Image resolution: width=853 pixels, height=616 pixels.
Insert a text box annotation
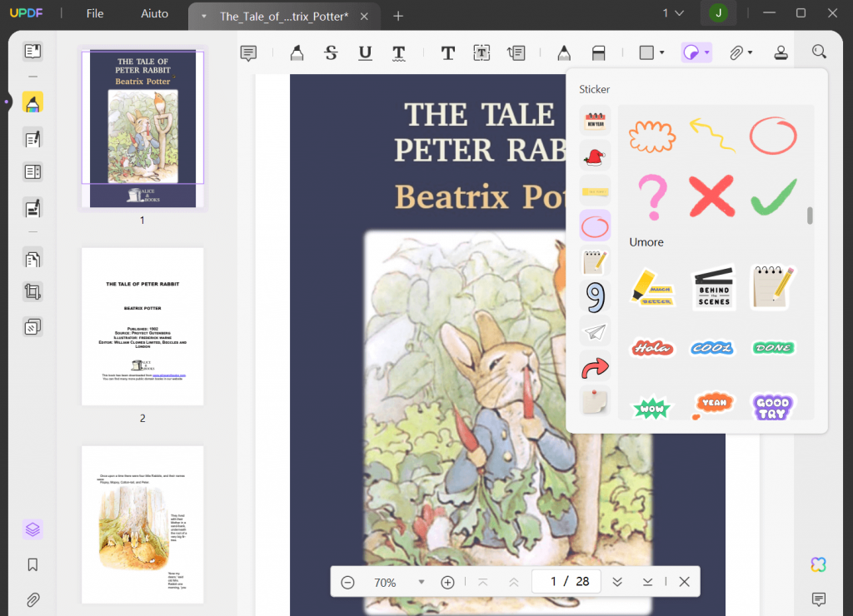(x=481, y=52)
